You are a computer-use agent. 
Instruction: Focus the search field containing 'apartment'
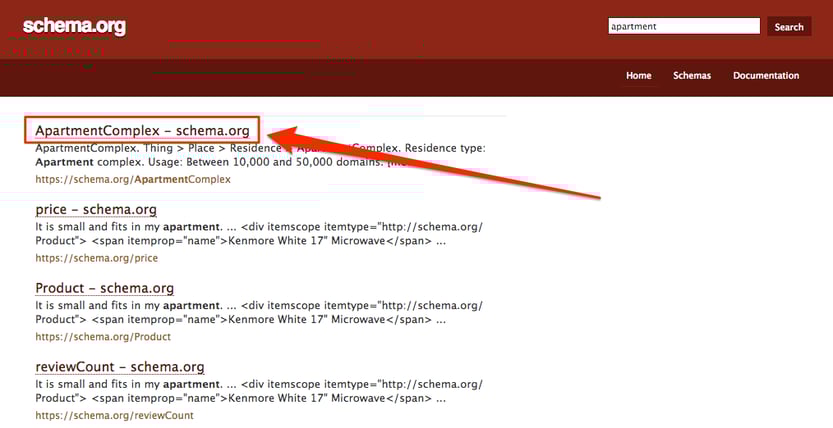coord(684,27)
